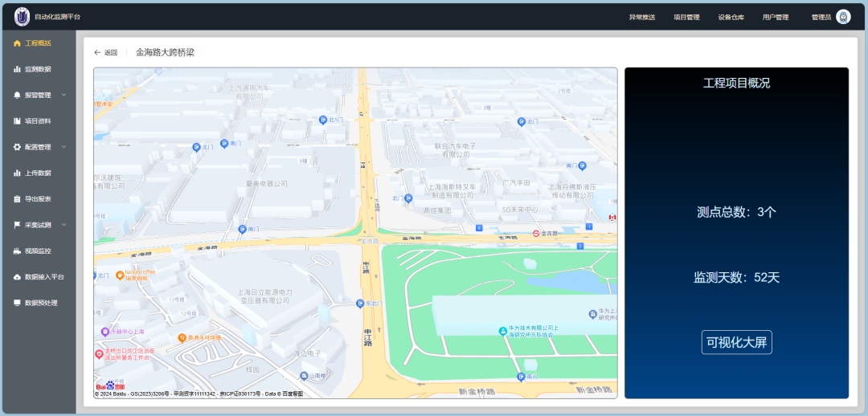Click 上海日立能源电力 label on map

tap(264, 296)
